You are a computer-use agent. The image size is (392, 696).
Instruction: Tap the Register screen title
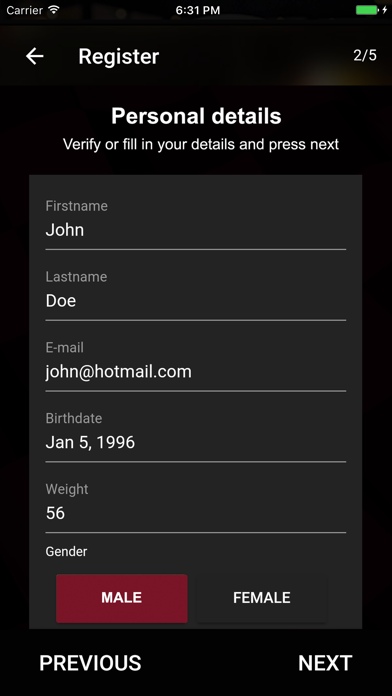119,56
